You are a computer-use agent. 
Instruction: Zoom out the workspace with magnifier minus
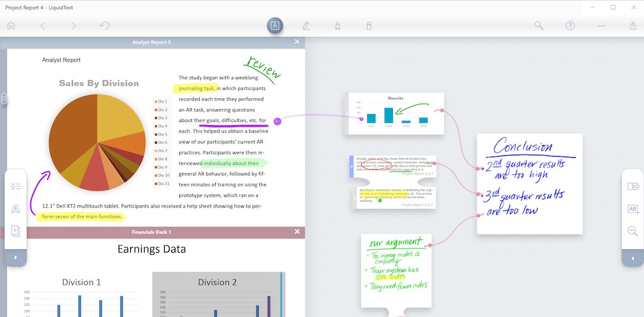pyautogui.click(x=633, y=231)
